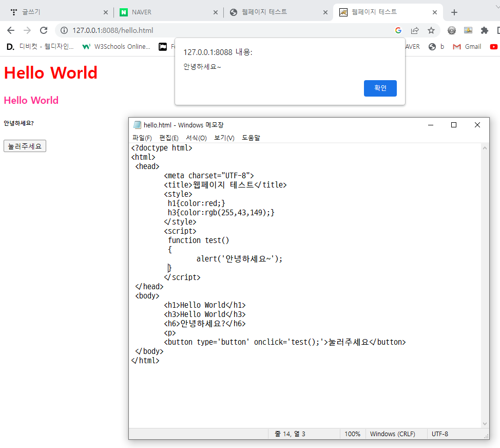Click the 100% zoom status entry

tap(352, 434)
